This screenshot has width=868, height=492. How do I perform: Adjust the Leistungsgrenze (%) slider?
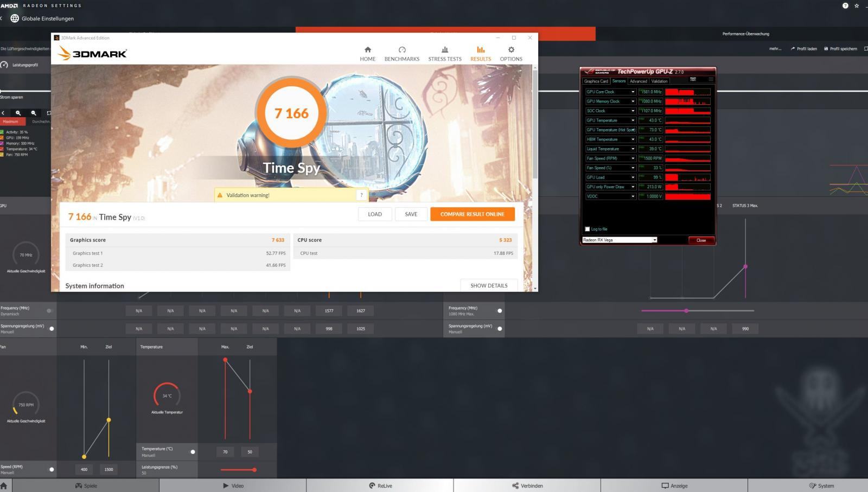point(238,470)
